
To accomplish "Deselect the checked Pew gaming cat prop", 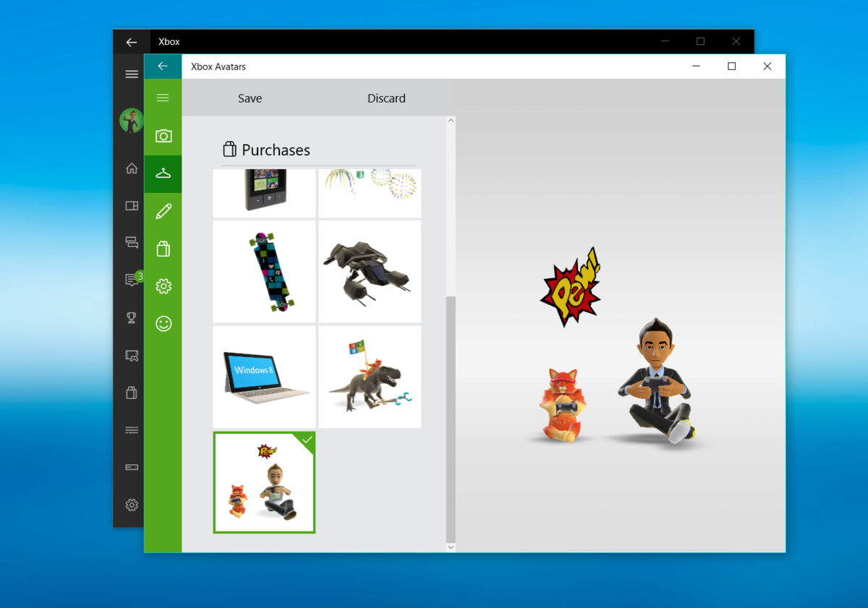I will coord(264,482).
